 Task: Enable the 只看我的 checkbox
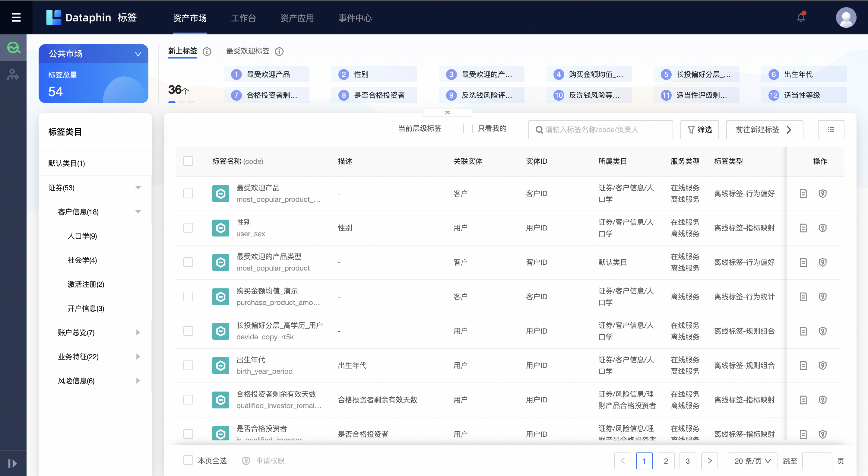468,129
